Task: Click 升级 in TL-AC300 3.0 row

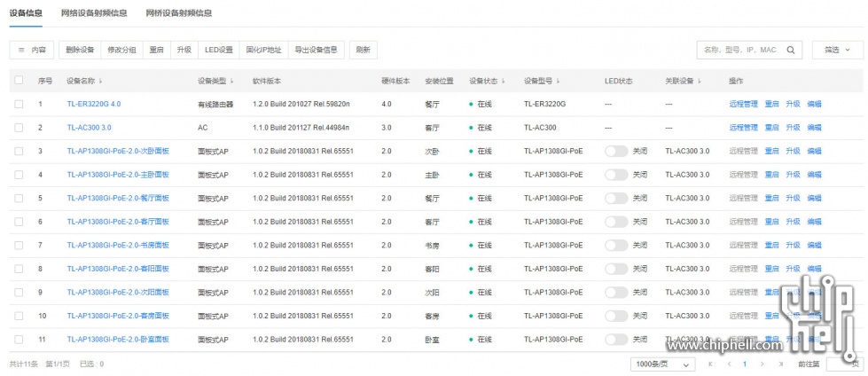Action: (793, 128)
